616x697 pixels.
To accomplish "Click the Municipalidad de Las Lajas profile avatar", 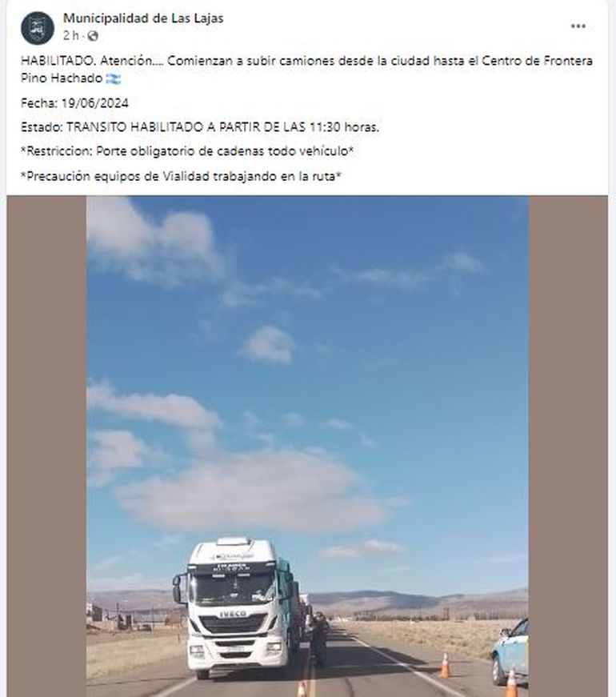I will pos(38,28).
